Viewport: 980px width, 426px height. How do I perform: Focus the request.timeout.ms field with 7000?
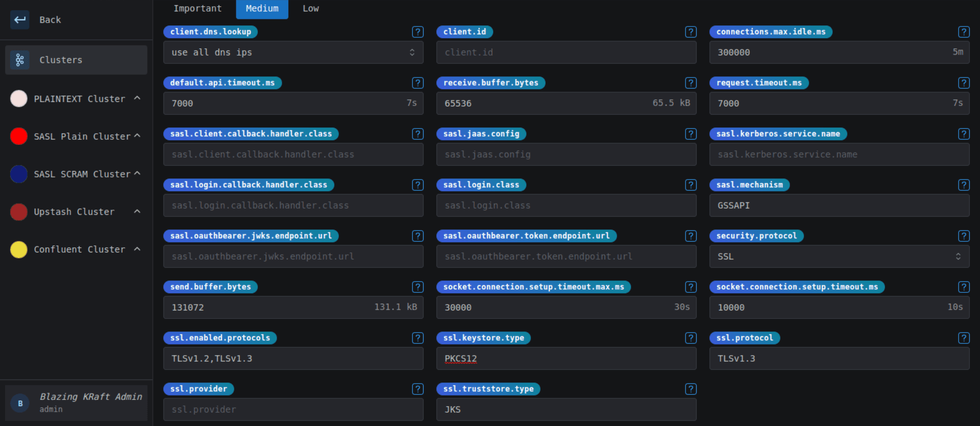tap(840, 103)
